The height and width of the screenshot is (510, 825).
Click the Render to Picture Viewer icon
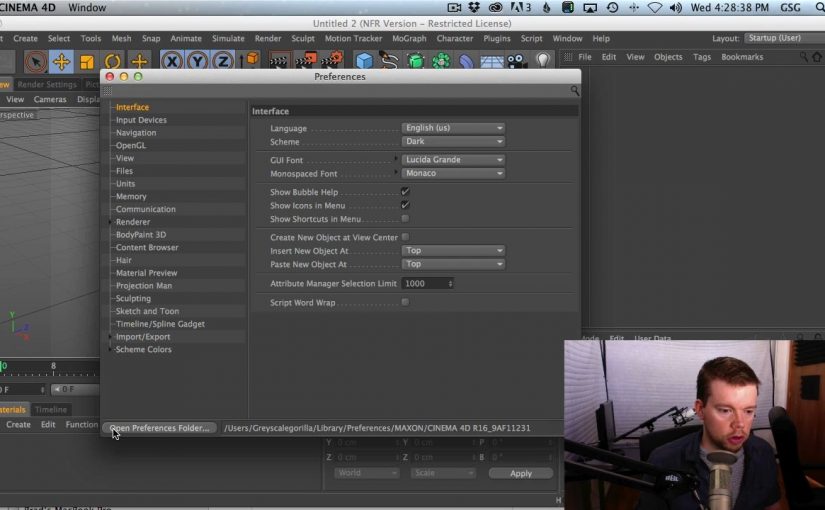click(x=306, y=61)
